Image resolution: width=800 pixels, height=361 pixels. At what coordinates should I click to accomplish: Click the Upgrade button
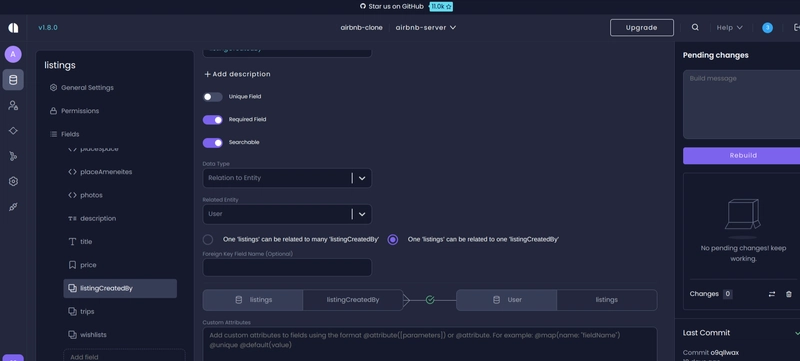click(641, 28)
